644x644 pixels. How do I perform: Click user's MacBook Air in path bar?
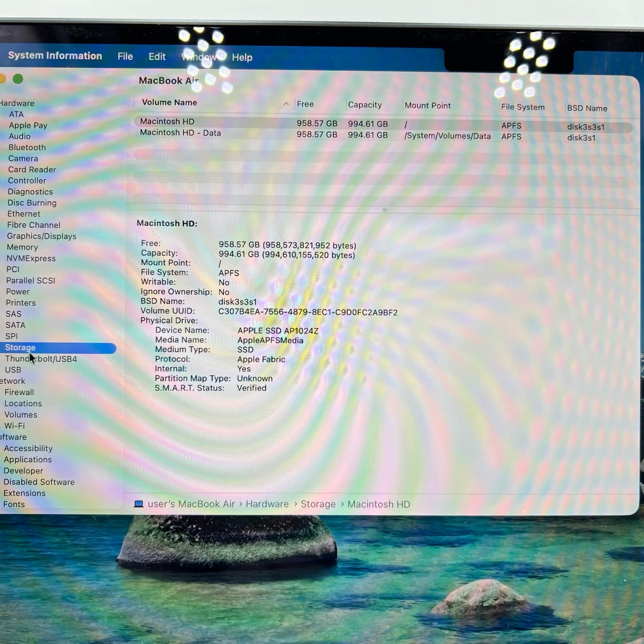(x=191, y=504)
